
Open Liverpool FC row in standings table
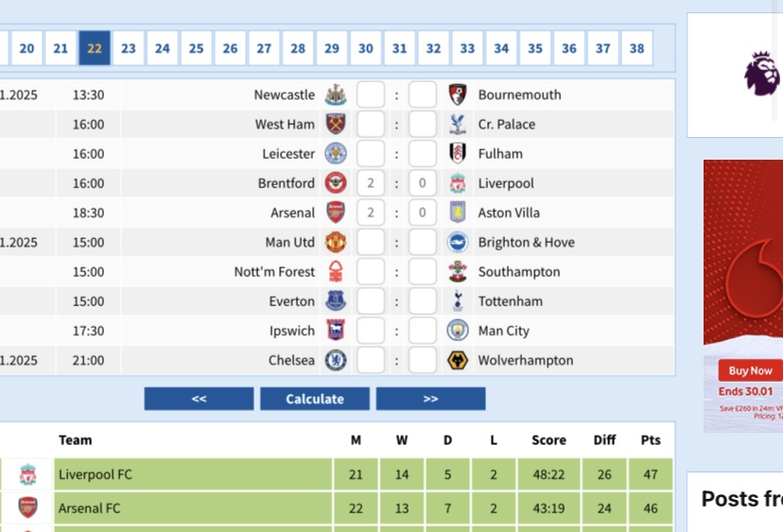coord(189,474)
